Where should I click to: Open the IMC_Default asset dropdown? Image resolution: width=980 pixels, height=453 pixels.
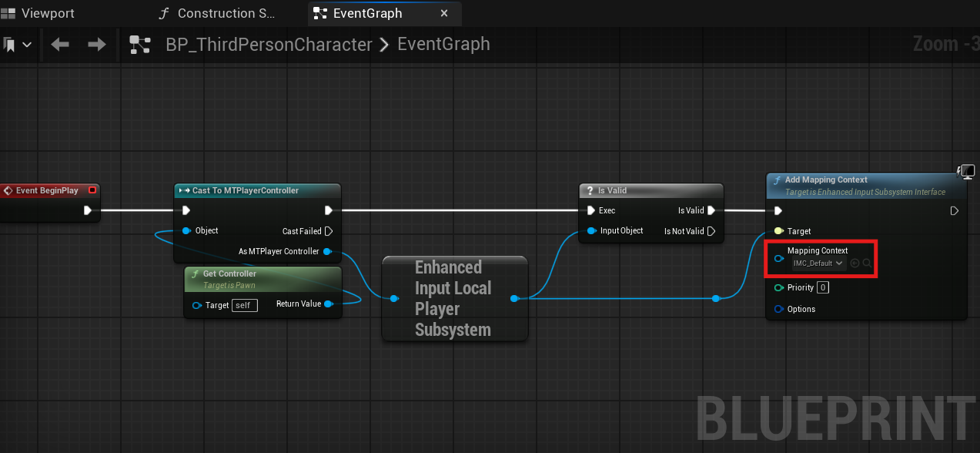tap(818, 263)
